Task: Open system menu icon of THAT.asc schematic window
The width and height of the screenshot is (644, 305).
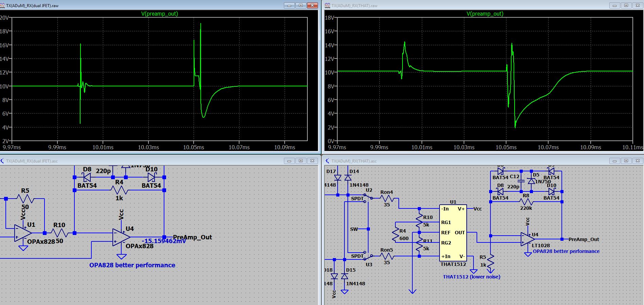Action: pos(327,161)
